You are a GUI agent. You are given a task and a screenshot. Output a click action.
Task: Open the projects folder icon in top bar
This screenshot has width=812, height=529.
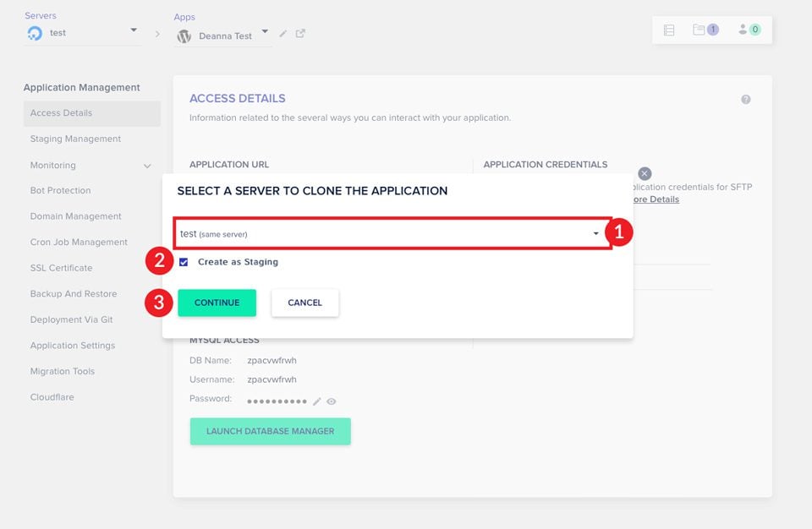click(699, 30)
